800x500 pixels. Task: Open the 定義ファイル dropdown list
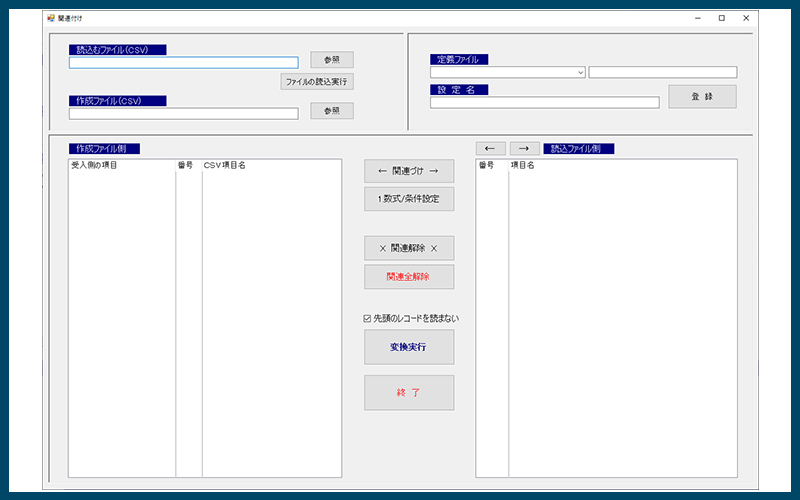580,72
